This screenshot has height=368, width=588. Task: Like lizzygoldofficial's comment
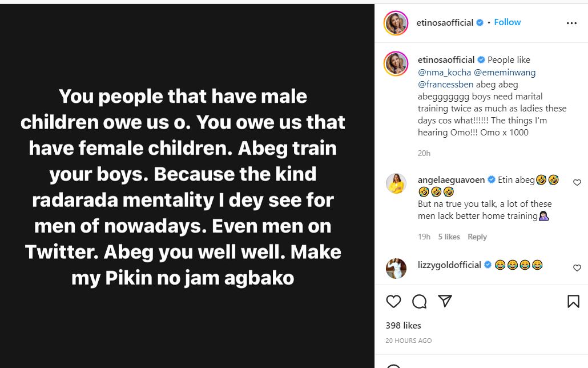(x=577, y=268)
